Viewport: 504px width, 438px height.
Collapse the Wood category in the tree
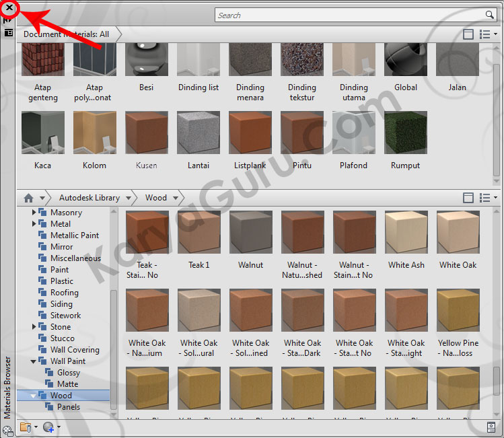[34, 396]
